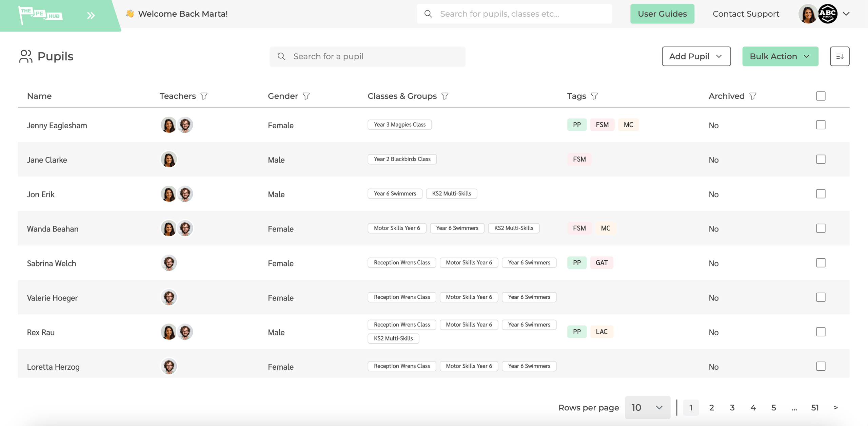This screenshot has width=868, height=426.
Task: Change rows per page dropdown
Action: 647,407
